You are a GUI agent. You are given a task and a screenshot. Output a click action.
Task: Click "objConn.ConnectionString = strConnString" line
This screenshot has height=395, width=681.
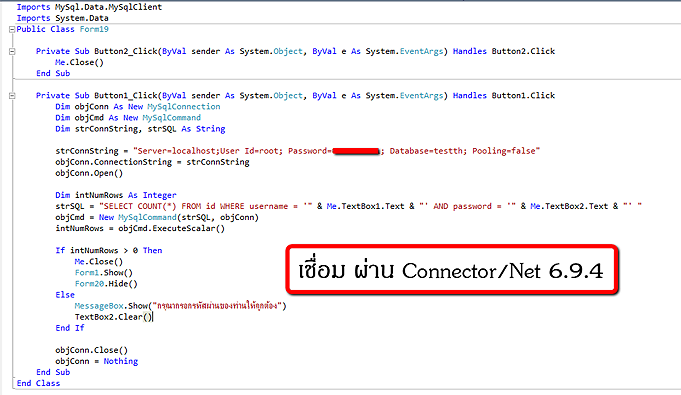pyautogui.click(x=152, y=162)
